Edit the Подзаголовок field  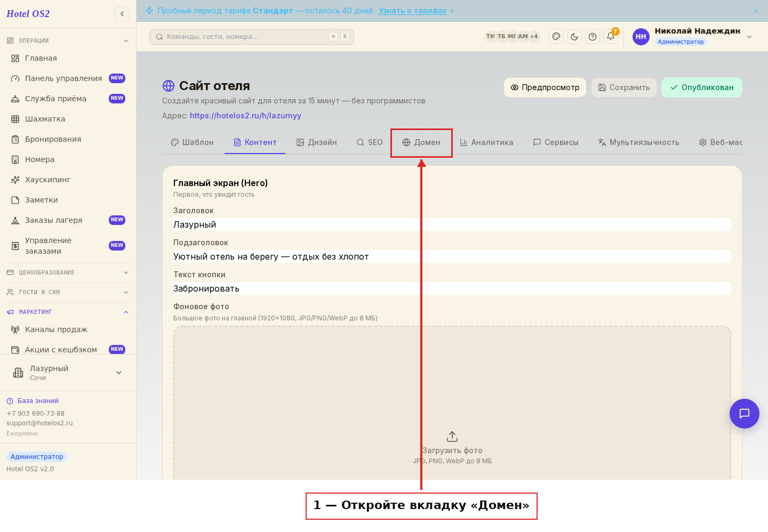(x=452, y=256)
